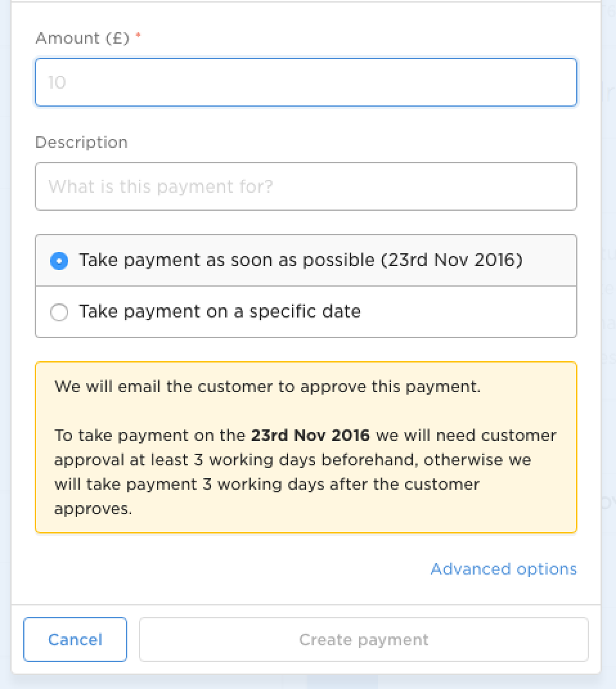Viewport: 616px width, 689px height.
Task: Cancel the payment dialog
Action: [75, 640]
